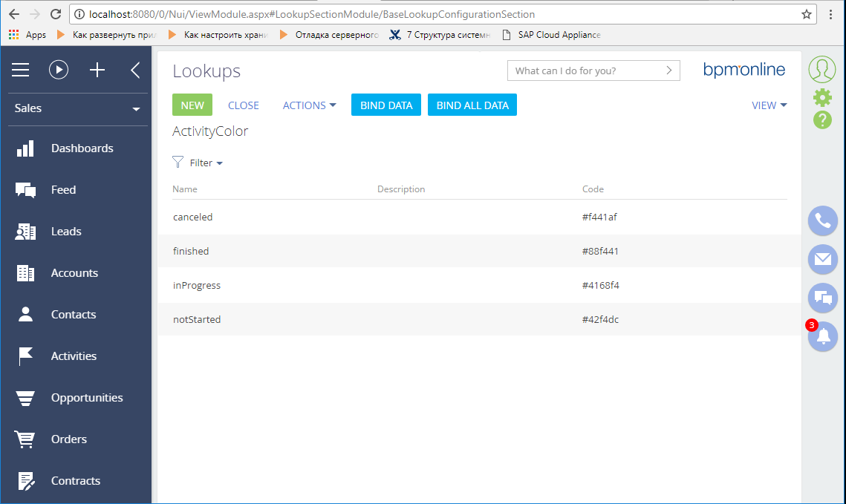Open the Chrome three-dot menu

(x=831, y=15)
